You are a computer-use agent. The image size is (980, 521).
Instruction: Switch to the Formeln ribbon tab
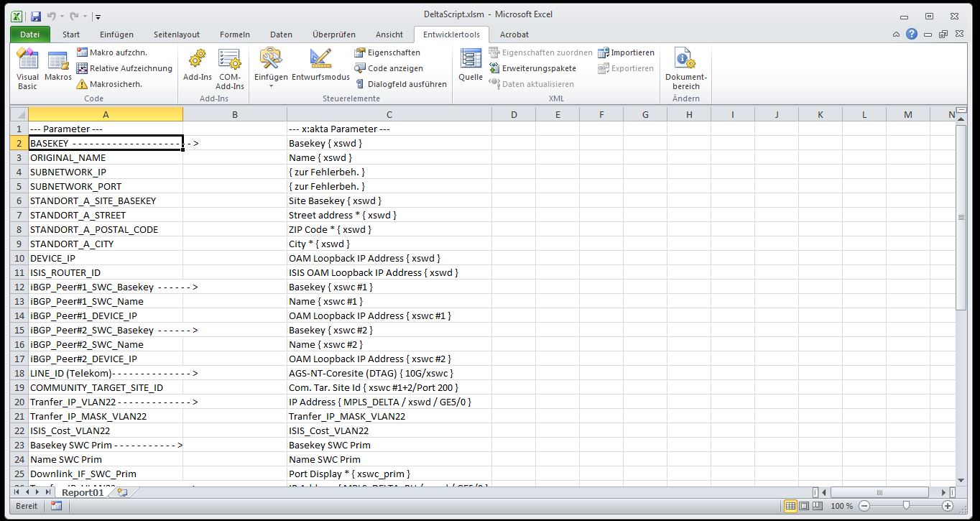[x=235, y=34]
